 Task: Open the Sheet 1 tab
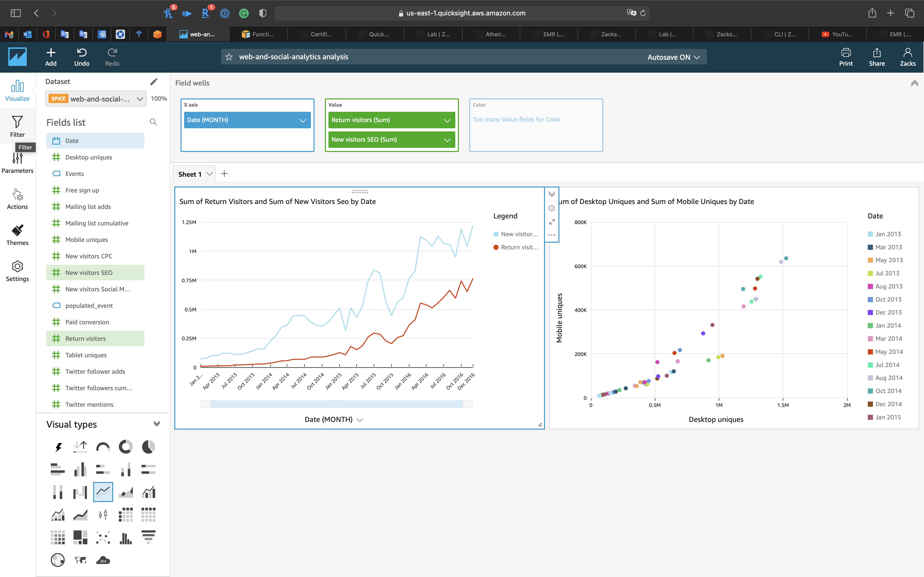click(x=190, y=174)
